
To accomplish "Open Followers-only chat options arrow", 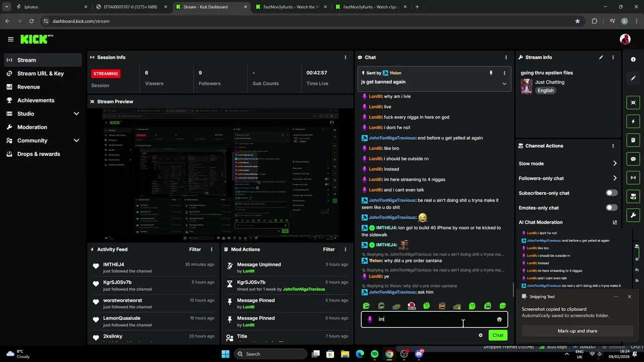I will 615,178.
